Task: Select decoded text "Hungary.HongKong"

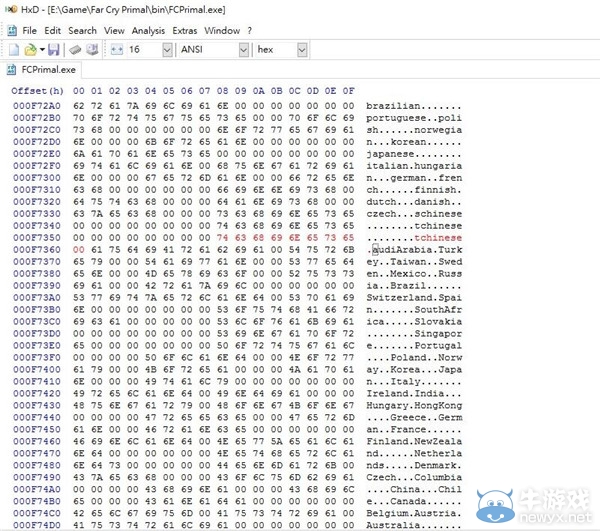Action: [414, 406]
